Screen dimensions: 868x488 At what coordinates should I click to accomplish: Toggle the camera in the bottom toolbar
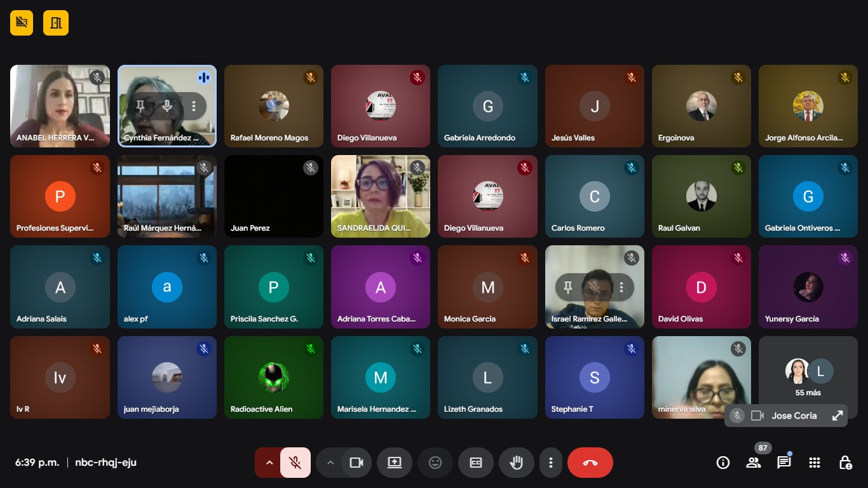[356, 463]
